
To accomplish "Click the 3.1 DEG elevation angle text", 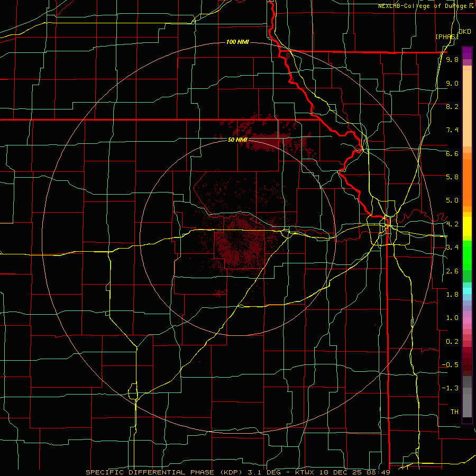I will tap(264, 472).
